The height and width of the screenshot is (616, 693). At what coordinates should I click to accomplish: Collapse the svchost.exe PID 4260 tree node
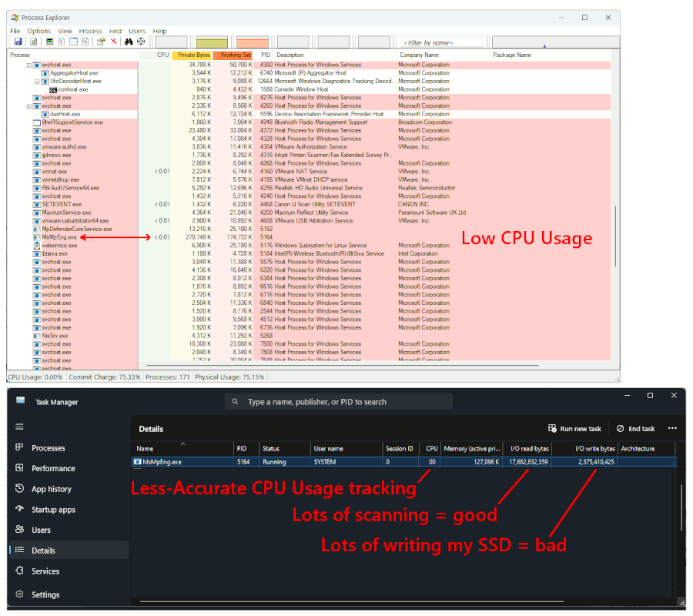pos(29,106)
